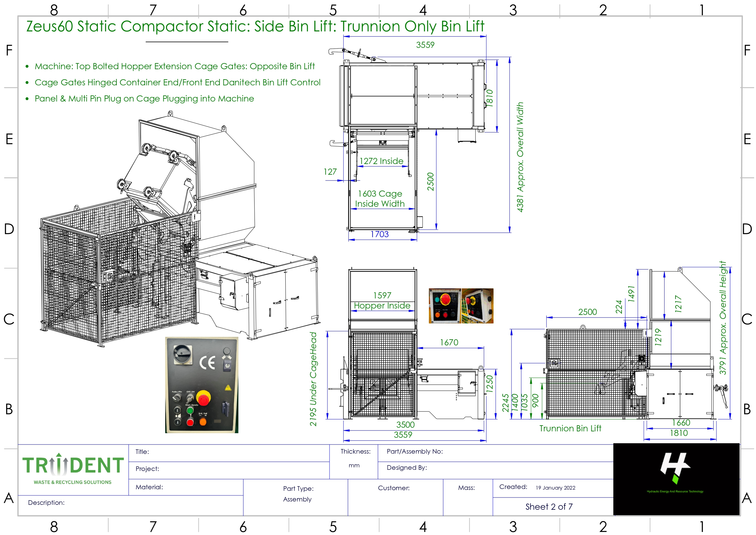Click the Auto / Pin selector switch

[x=177, y=398]
